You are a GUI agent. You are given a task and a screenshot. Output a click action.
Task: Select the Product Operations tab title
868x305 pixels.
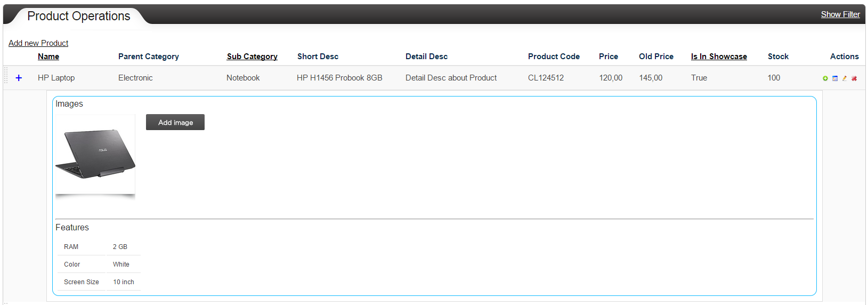click(x=79, y=16)
